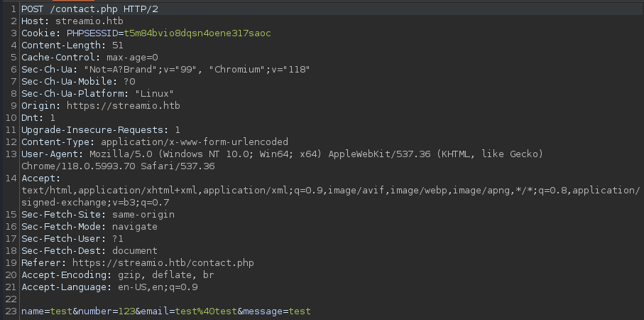The width and height of the screenshot is (644, 320).
Task: Click the Content-Type application/x-www-form-urlencoded value
Action: pyautogui.click(x=195, y=142)
